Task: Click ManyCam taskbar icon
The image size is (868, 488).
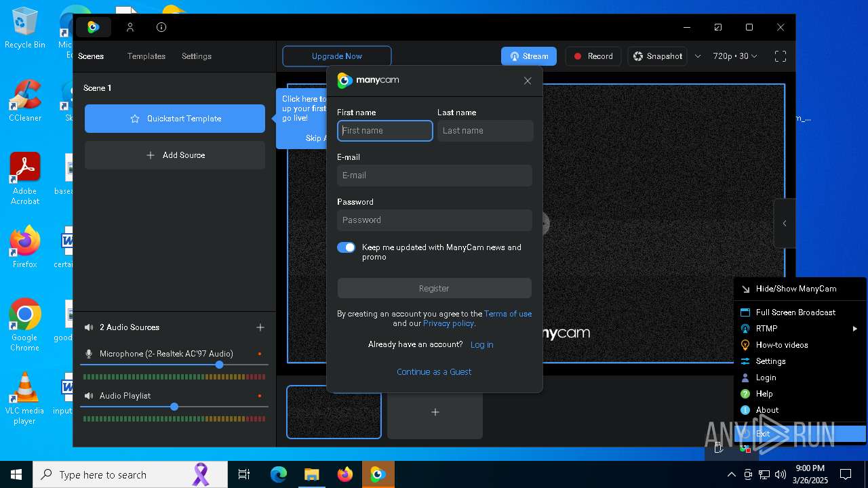Action: [378, 474]
